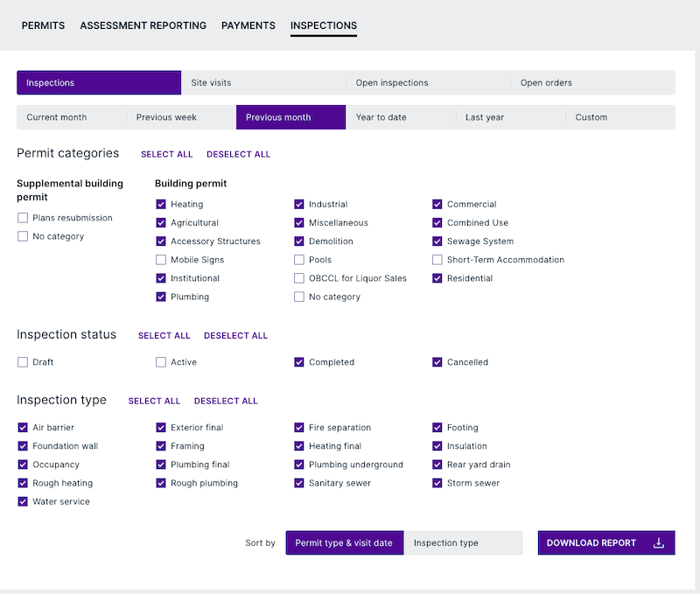Check Short-Term Accommodation checkbox
Viewport: 700px width, 594px height.
pos(437,260)
